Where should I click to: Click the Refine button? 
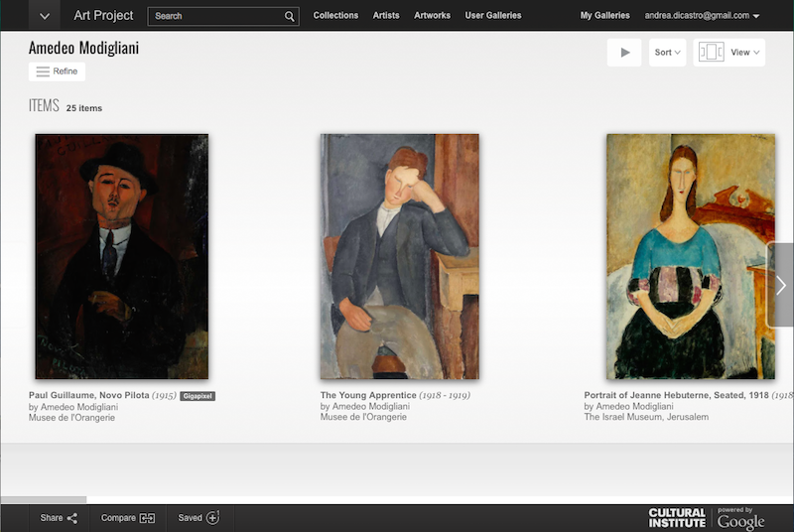(x=57, y=71)
